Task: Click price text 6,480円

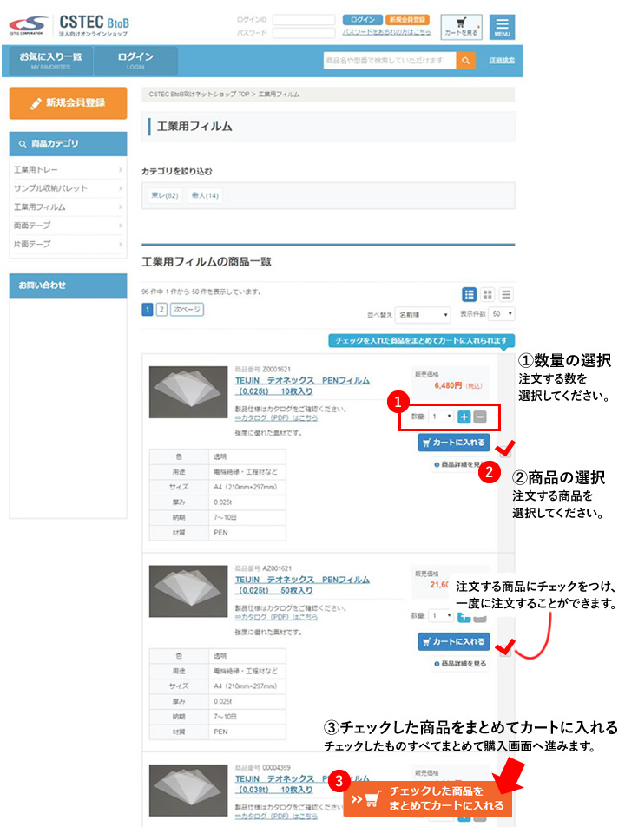Action: tap(448, 385)
